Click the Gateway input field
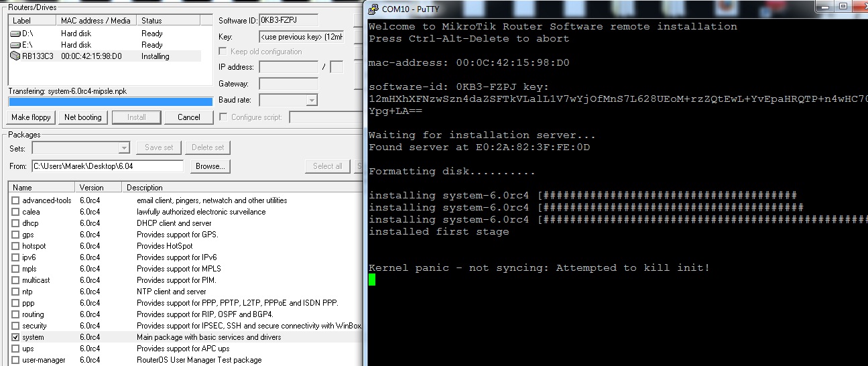The width and height of the screenshot is (868, 366). pyautogui.click(x=288, y=84)
